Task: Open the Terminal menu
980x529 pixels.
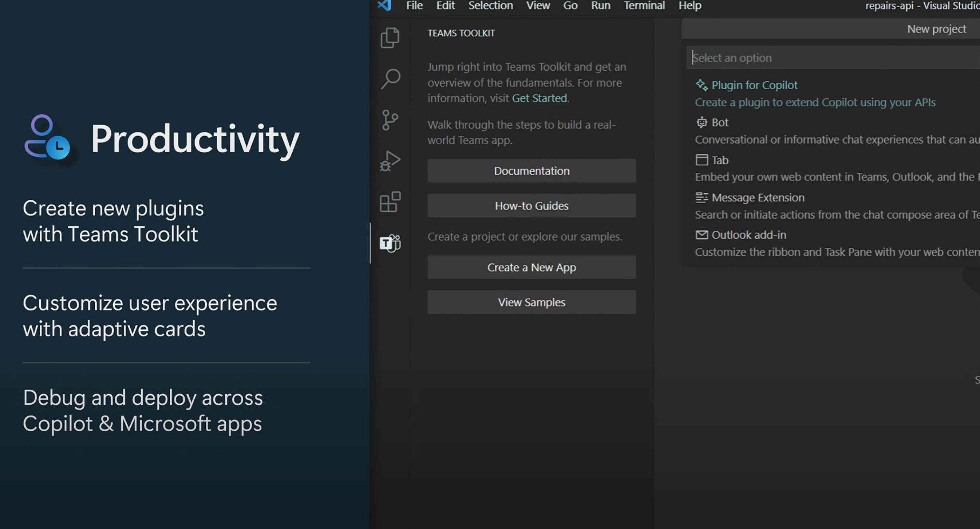Action: [644, 5]
